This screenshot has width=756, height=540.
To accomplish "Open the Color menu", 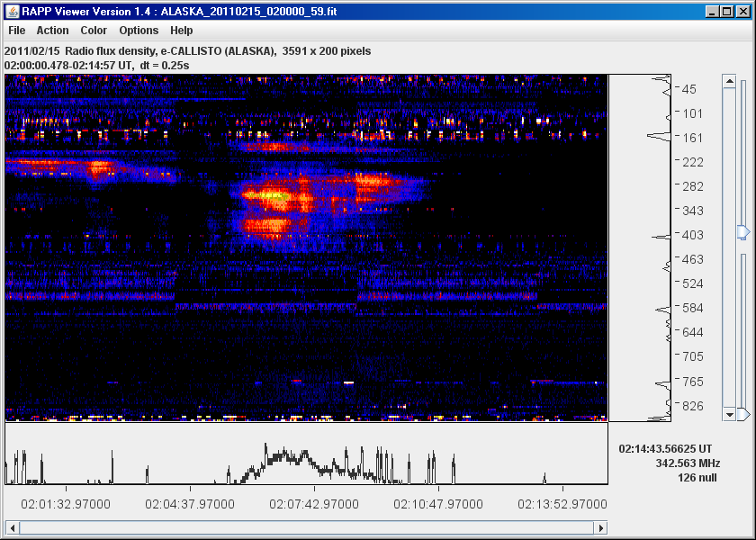I will click(x=94, y=31).
